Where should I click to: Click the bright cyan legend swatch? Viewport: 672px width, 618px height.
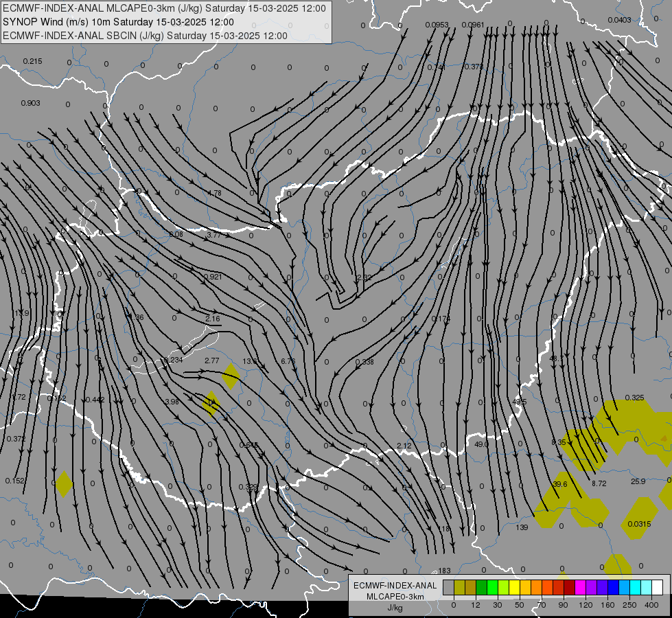(635, 587)
